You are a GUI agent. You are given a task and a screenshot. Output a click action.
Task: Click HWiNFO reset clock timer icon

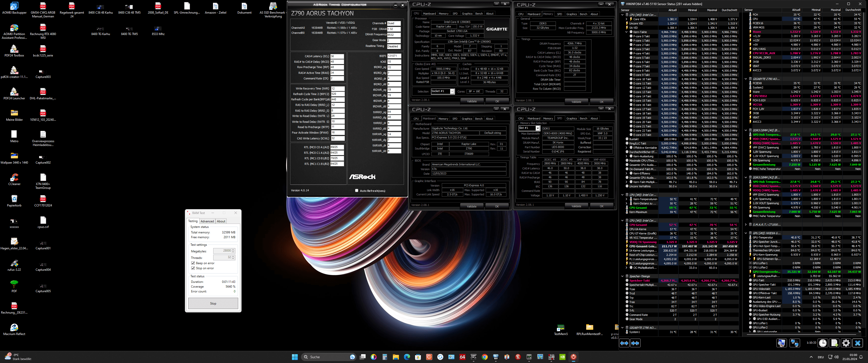tap(823, 343)
